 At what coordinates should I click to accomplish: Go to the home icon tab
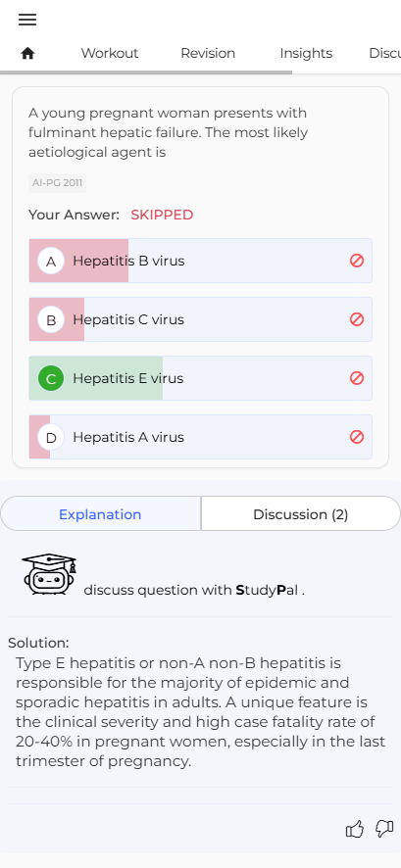(27, 53)
